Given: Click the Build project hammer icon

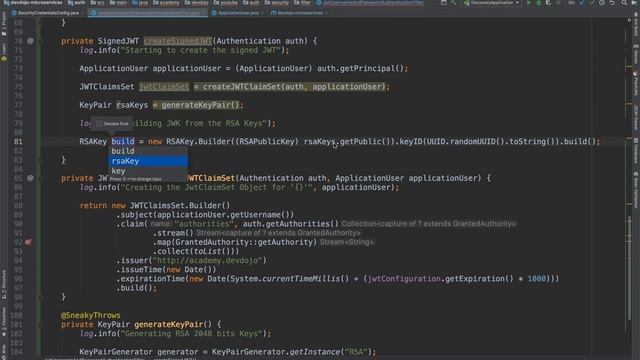Looking at the screenshot, I should 453,3.
